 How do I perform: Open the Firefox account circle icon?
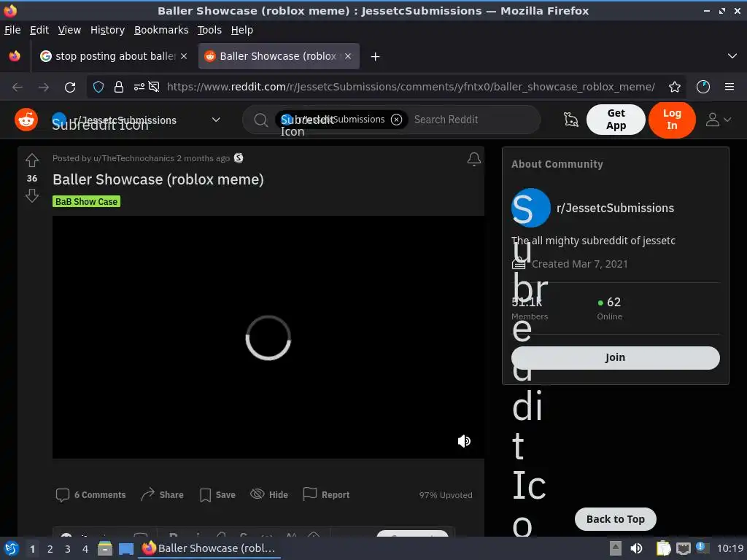pos(703,87)
